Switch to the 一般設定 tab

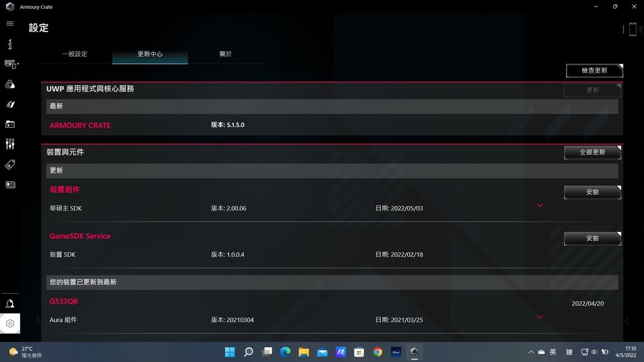point(75,54)
